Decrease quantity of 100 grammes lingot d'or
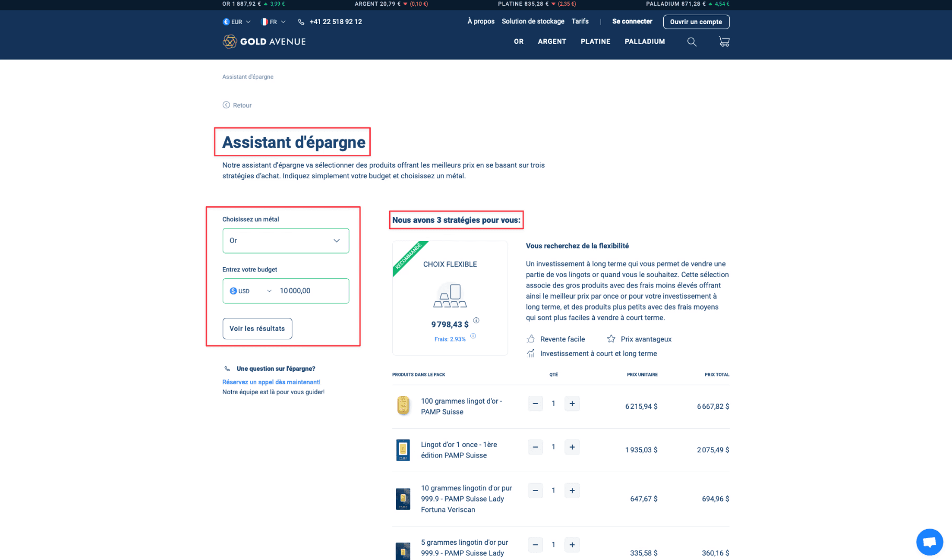 pos(535,404)
